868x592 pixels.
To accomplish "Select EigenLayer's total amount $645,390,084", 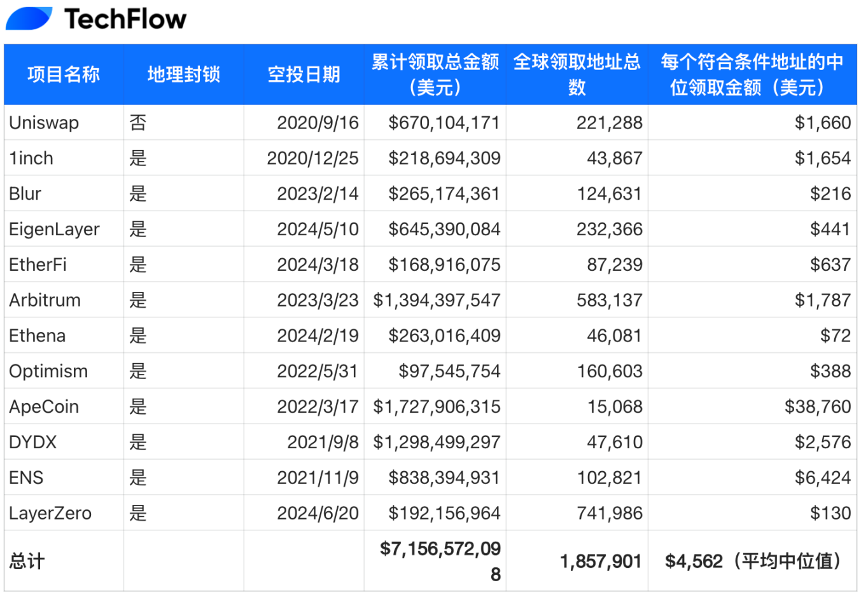I will (444, 229).
